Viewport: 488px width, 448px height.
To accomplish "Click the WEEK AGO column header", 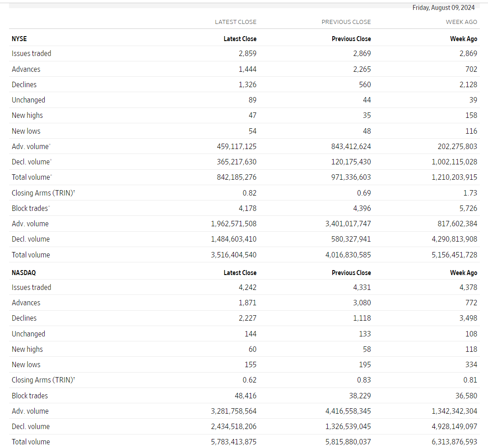I will click(461, 22).
